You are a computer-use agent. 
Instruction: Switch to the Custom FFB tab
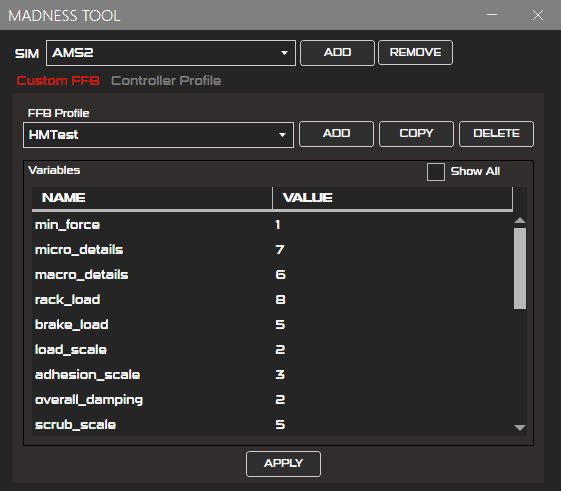[58, 81]
